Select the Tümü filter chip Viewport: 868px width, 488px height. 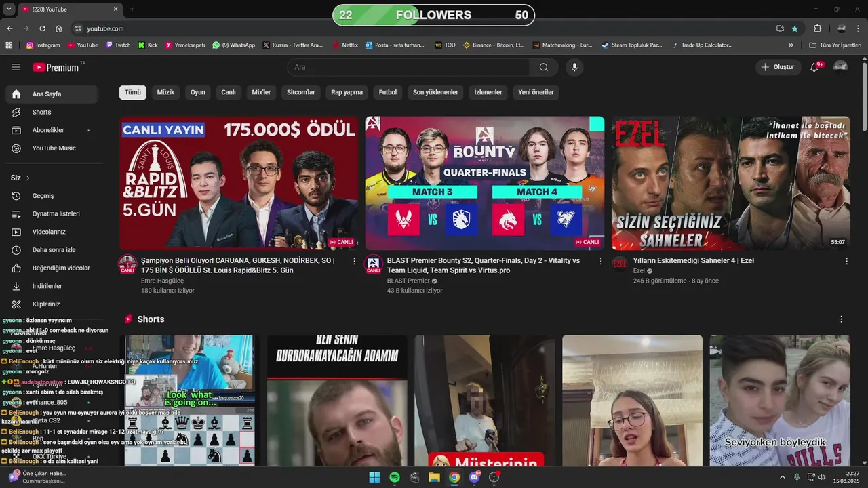[x=133, y=92]
